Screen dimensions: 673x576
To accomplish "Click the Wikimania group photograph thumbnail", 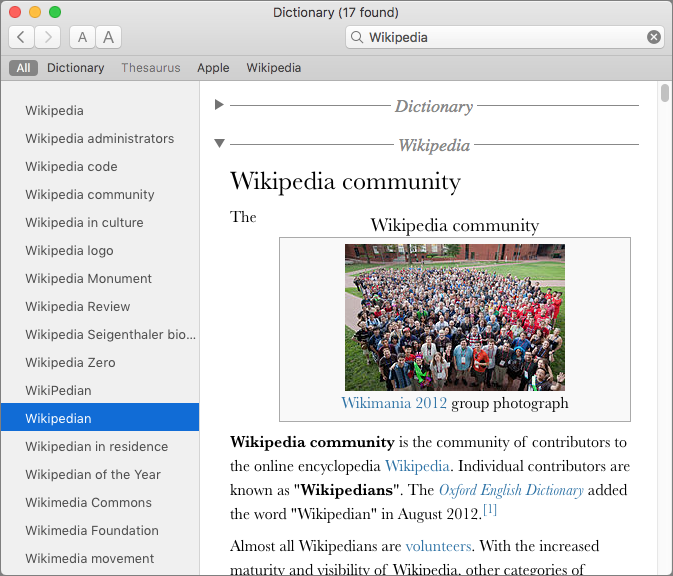I will click(x=455, y=317).
